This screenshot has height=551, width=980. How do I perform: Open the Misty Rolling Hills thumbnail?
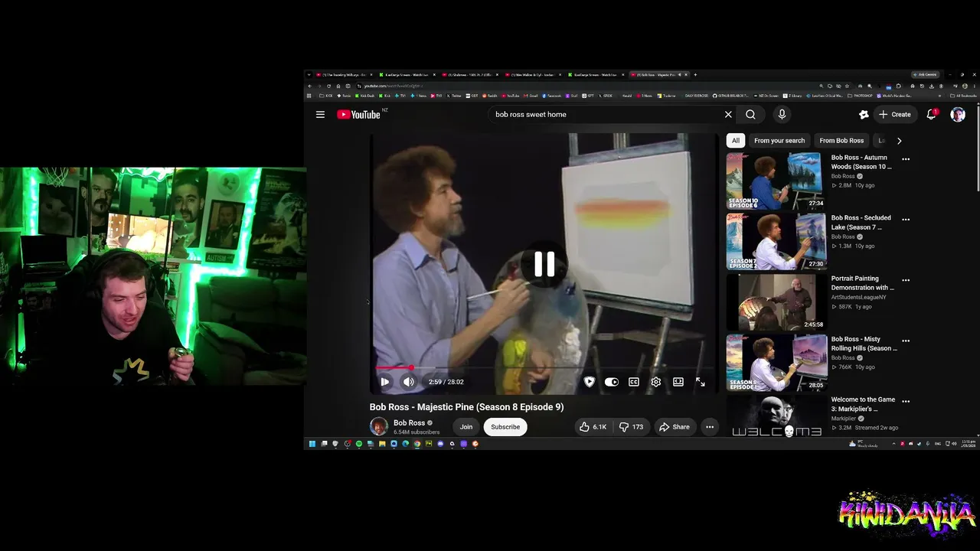point(776,362)
